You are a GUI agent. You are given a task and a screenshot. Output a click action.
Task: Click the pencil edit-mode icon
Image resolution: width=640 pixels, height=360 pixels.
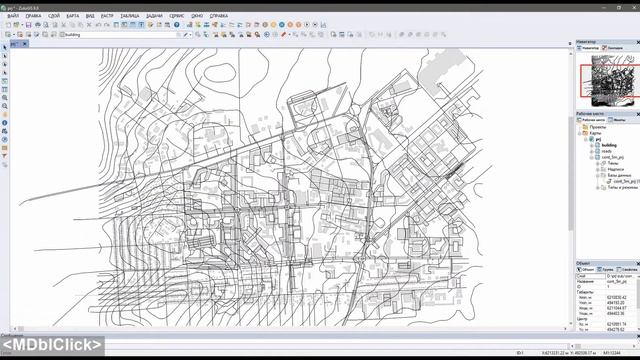coord(186,35)
